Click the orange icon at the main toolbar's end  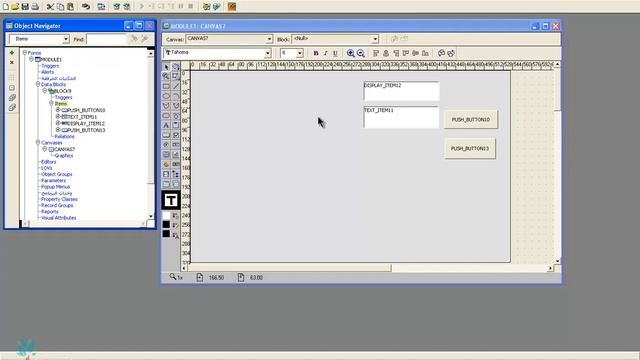(x=232, y=7)
